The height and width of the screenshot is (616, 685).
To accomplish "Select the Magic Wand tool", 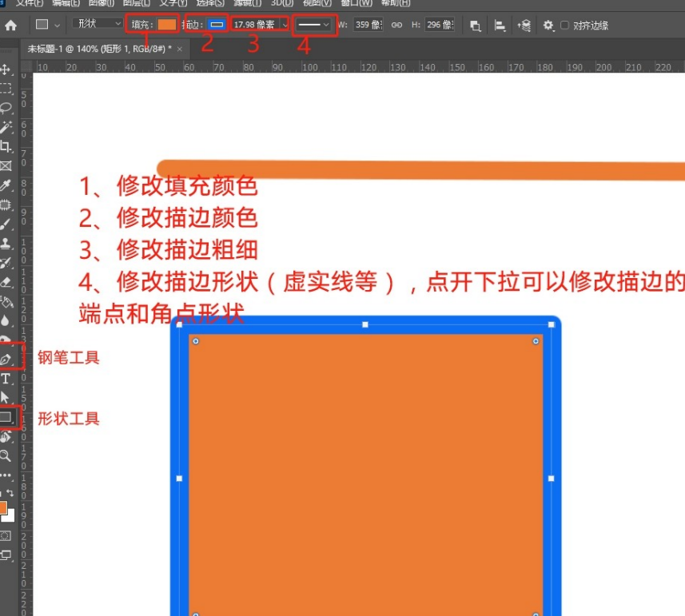I will click(x=6, y=127).
